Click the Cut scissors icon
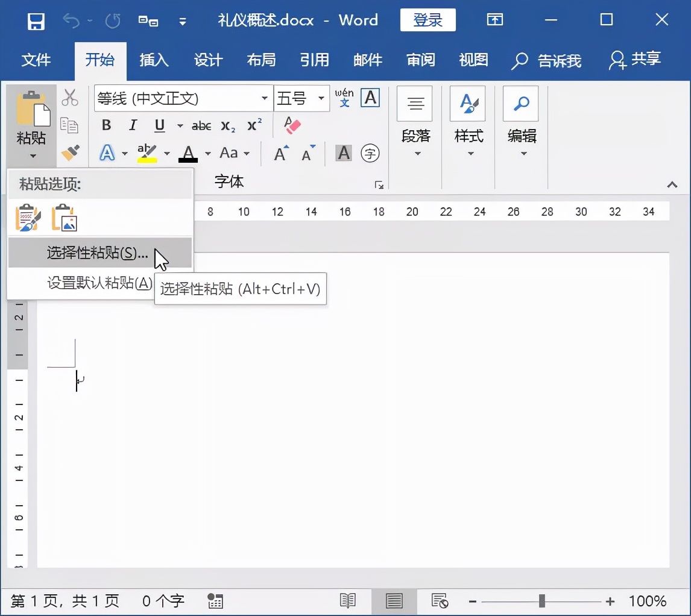 pos(71,98)
